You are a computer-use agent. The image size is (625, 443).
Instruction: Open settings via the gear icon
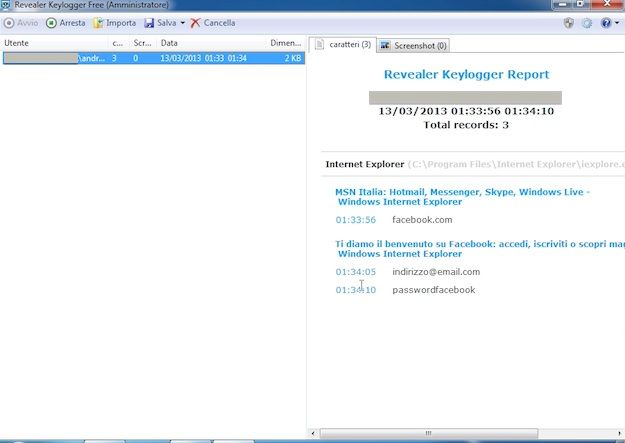tap(587, 23)
